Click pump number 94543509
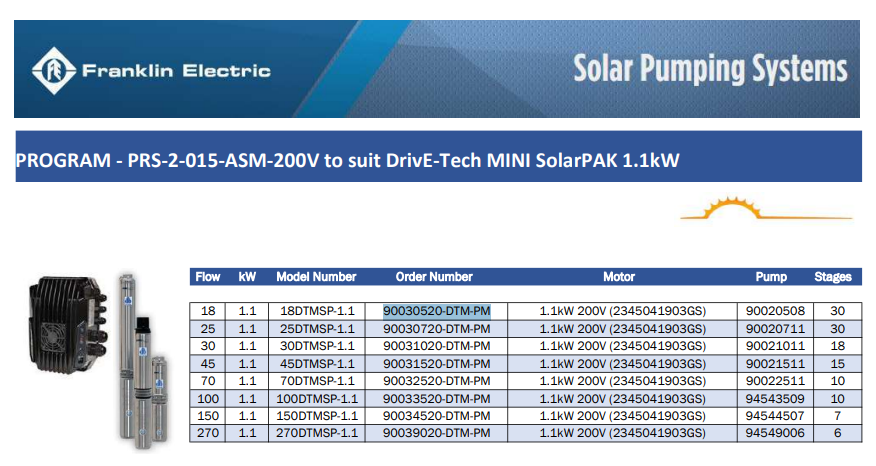Screen dimensions: 876x466 (x=775, y=399)
